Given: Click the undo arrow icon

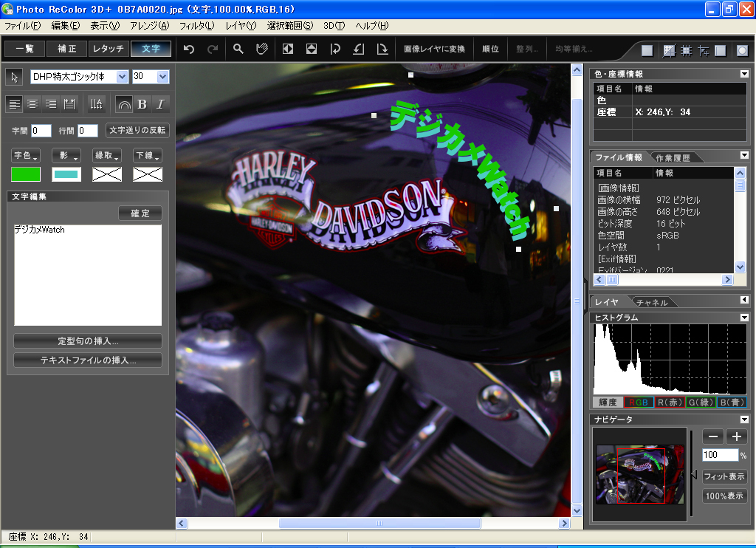Looking at the screenshot, I should pos(189,49).
